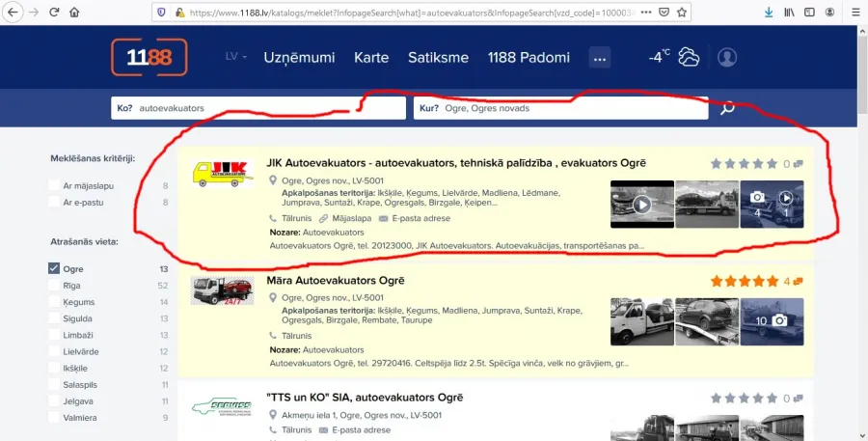Click the TTS un KO Serviss logo
This screenshot has width=868, height=441.
pyautogui.click(x=223, y=407)
